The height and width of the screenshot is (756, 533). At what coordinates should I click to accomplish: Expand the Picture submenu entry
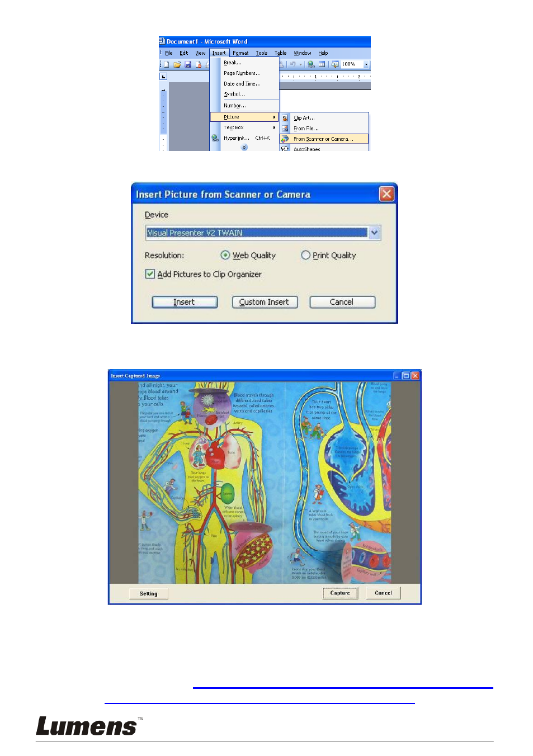(244, 117)
